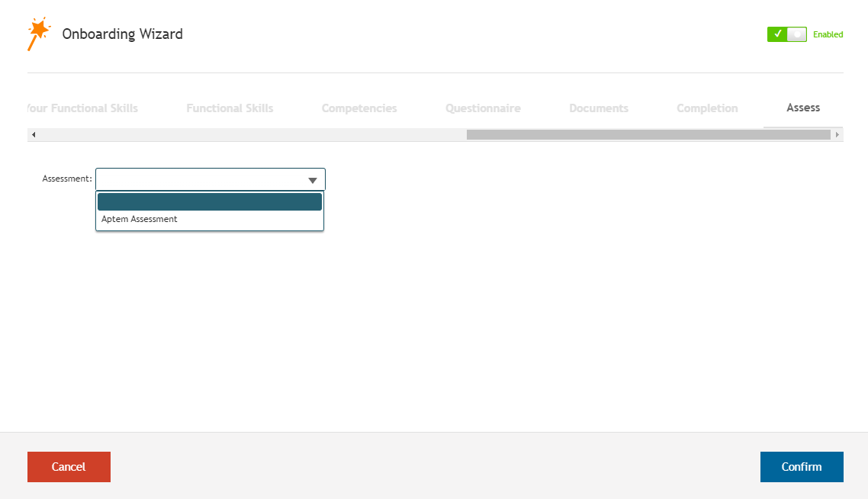Open the Documents tab

point(599,108)
